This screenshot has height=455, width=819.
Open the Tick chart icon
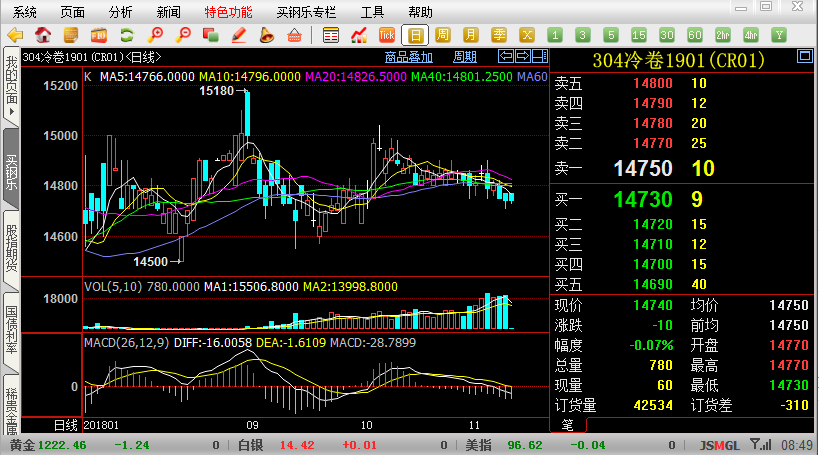[x=388, y=36]
